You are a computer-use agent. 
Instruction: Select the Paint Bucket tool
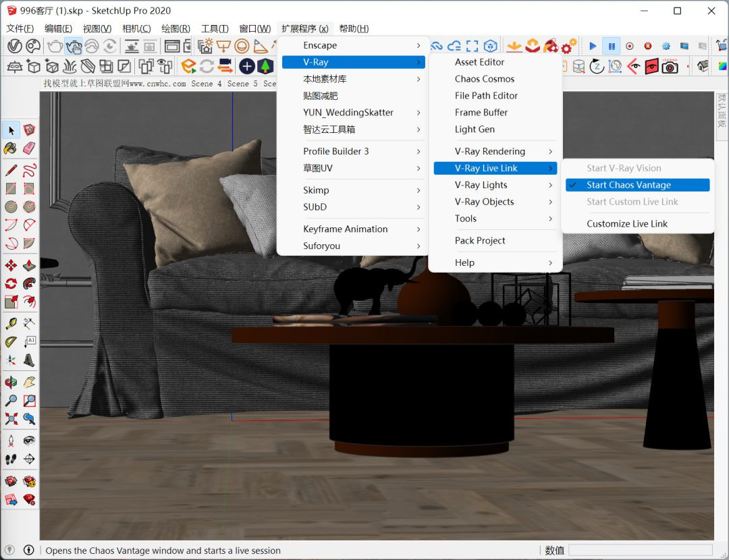pyautogui.click(x=11, y=148)
